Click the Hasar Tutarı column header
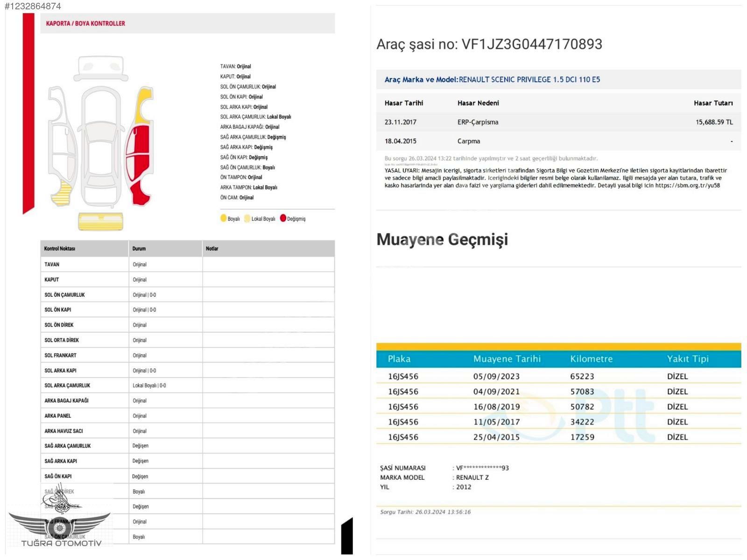Image resolution: width=747 pixels, height=560 pixels. coord(713,103)
